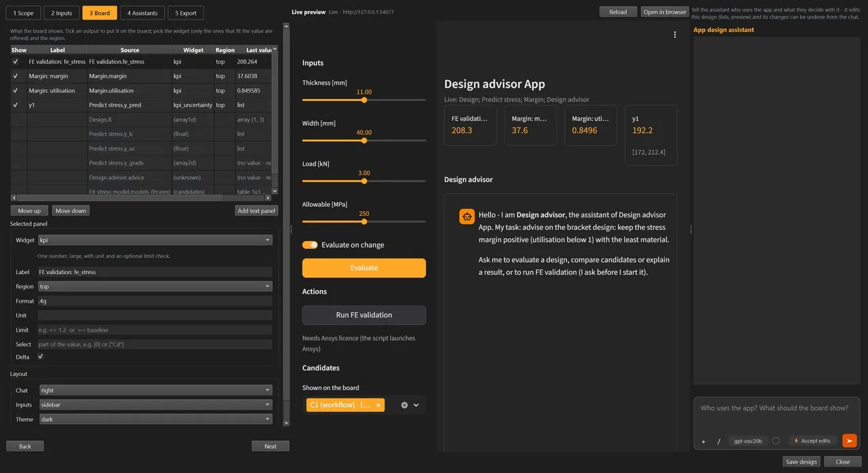The width and height of the screenshot is (868, 473).
Task: Click the Limit input field
Action: [x=155, y=330]
